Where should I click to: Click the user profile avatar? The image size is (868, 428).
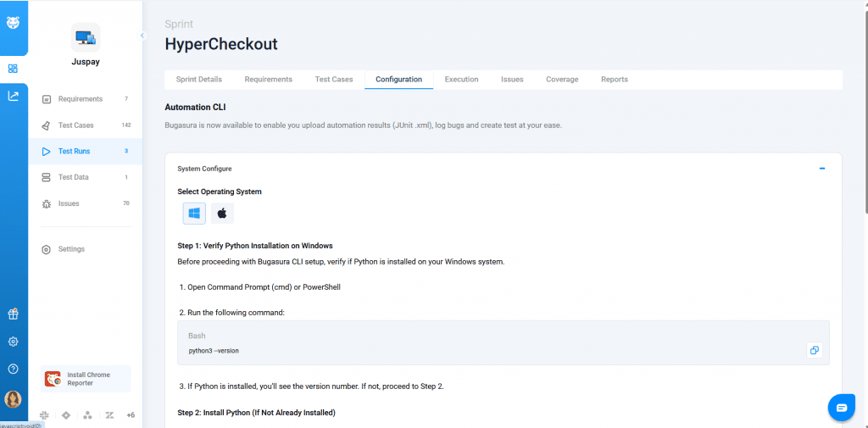tap(13, 399)
